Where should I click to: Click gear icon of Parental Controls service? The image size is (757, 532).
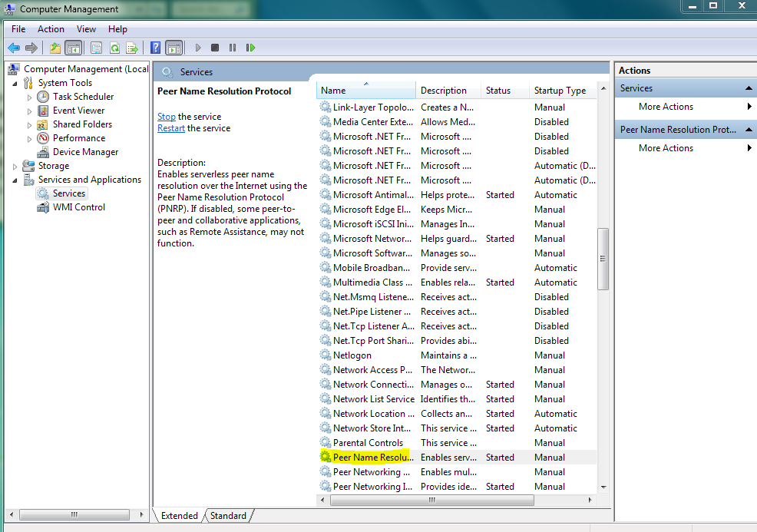pyautogui.click(x=326, y=442)
